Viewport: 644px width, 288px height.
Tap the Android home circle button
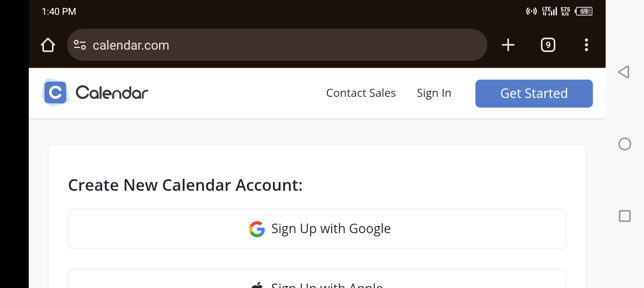point(624,144)
